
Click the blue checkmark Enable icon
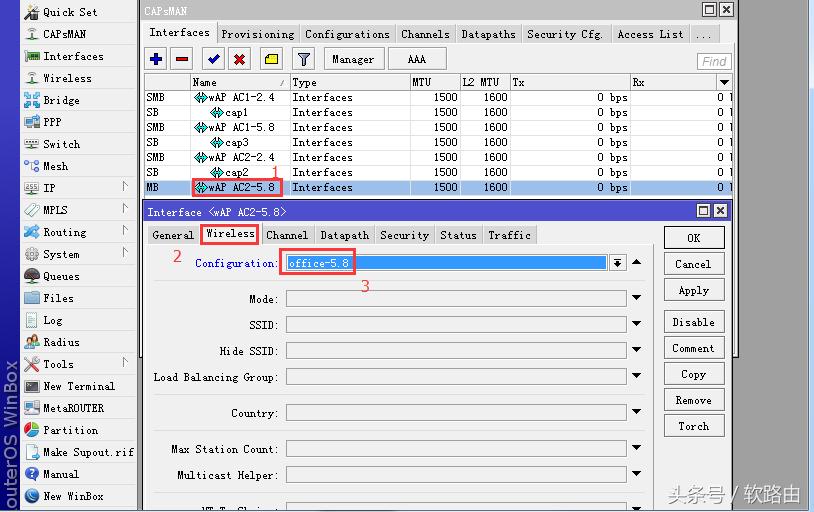coord(213,59)
